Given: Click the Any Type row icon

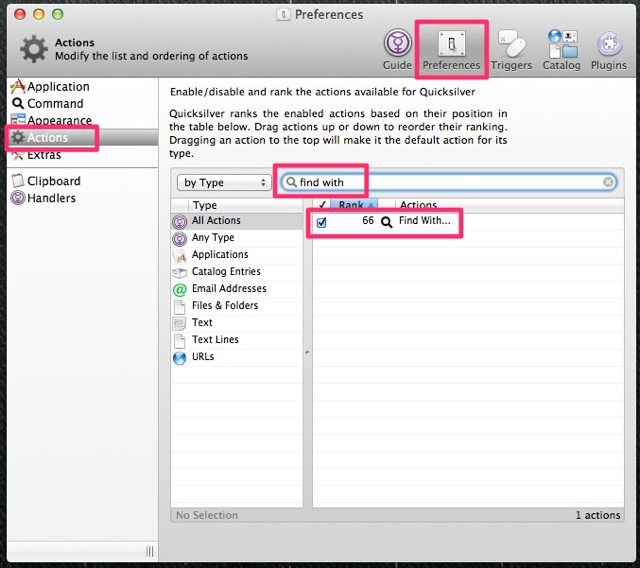Looking at the screenshot, I should 179,239.
